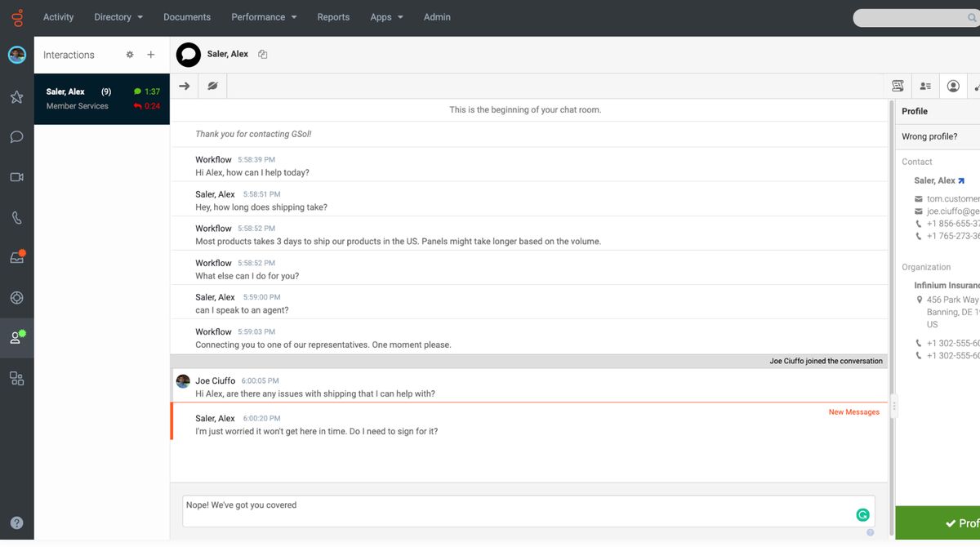Screen dimensions: 980x547
Task: Open the Reports menu item
Action: (333, 17)
